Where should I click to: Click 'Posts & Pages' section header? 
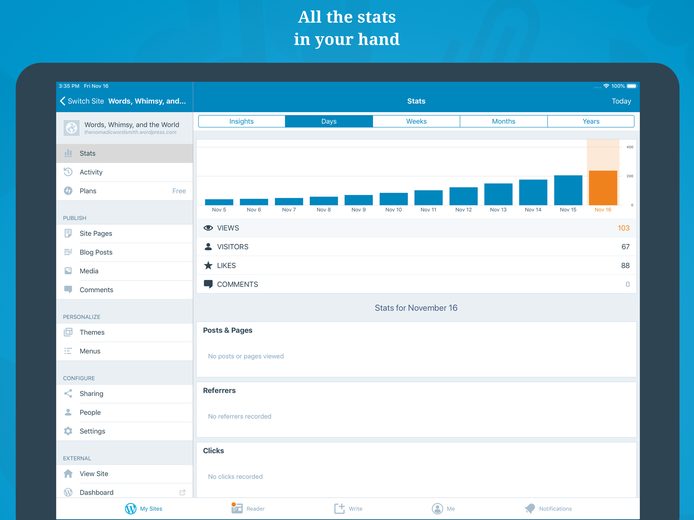click(227, 330)
